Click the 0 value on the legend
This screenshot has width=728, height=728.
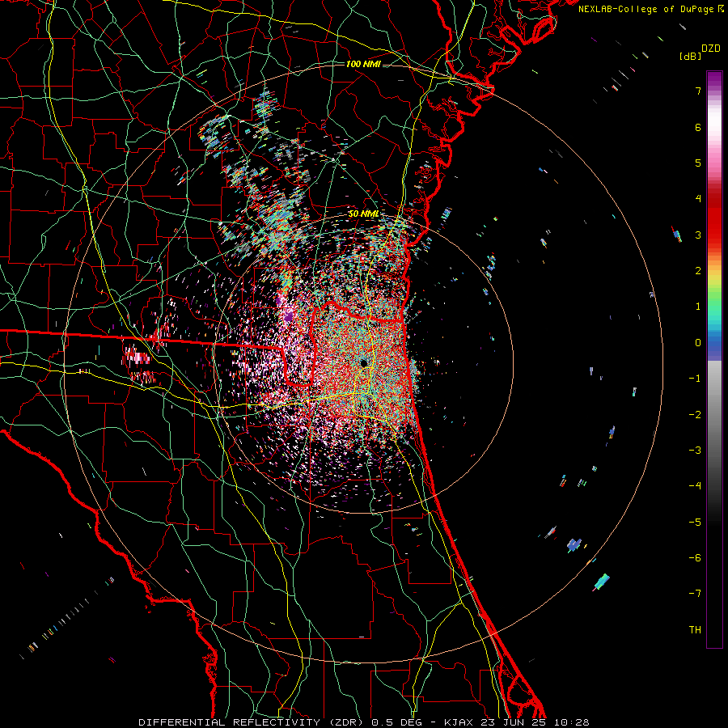pyautogui.click(x=698, y=343)
